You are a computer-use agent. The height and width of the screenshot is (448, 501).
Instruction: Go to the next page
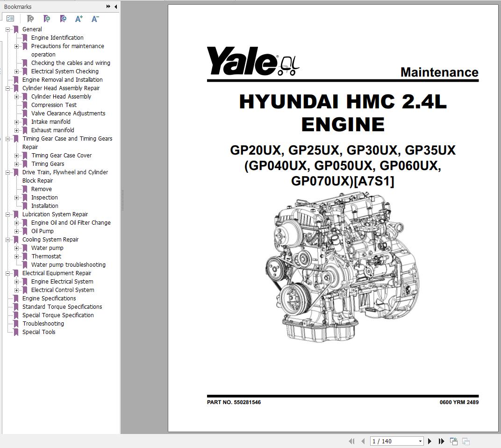430,441
